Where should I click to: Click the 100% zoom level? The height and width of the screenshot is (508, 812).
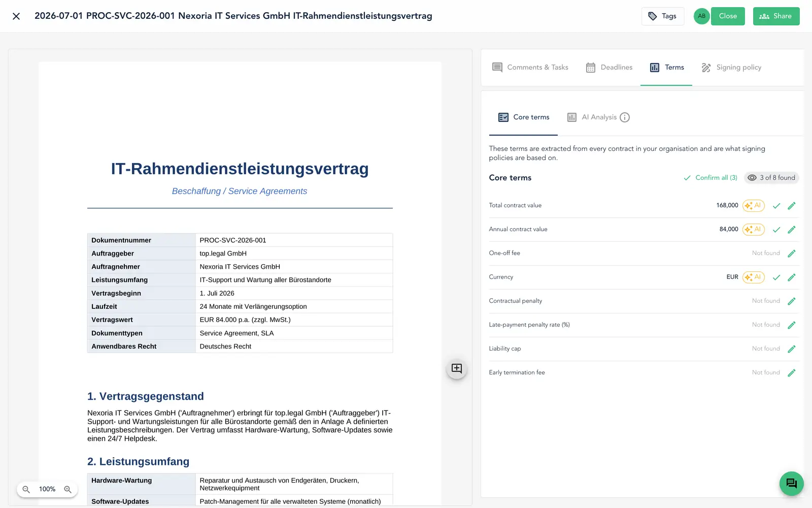[47, 489]
